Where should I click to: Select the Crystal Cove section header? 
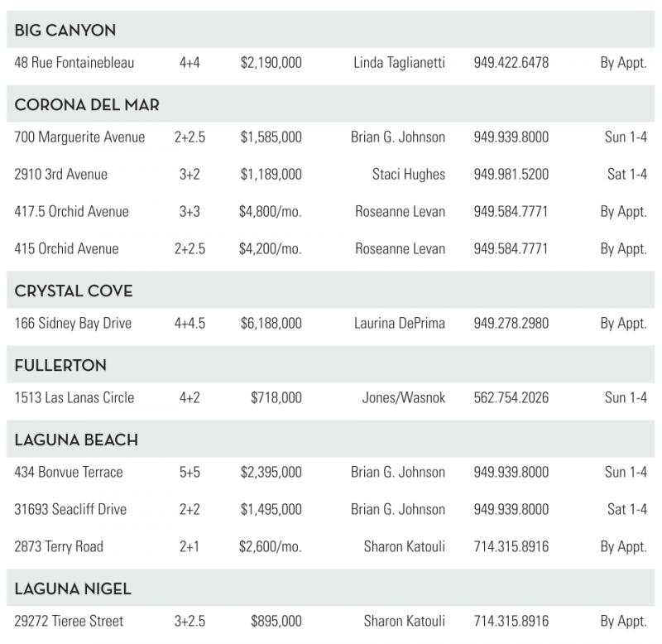coord(74,291)
